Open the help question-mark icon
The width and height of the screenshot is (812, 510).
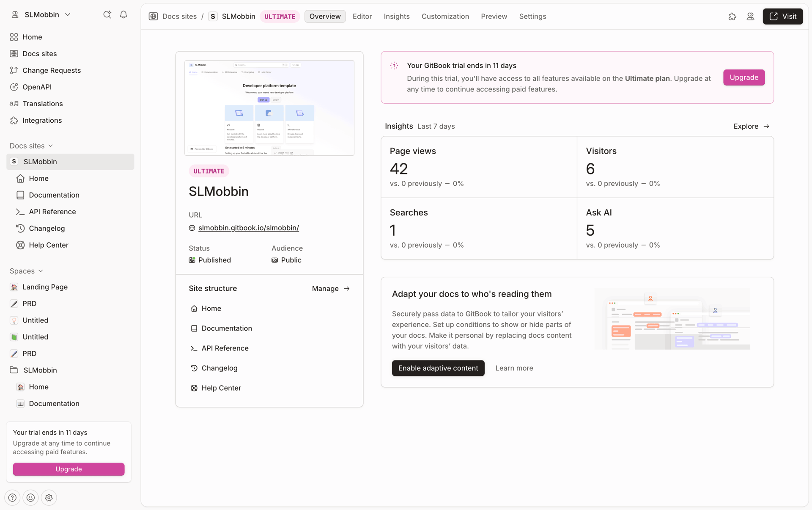tap(12, 498)
